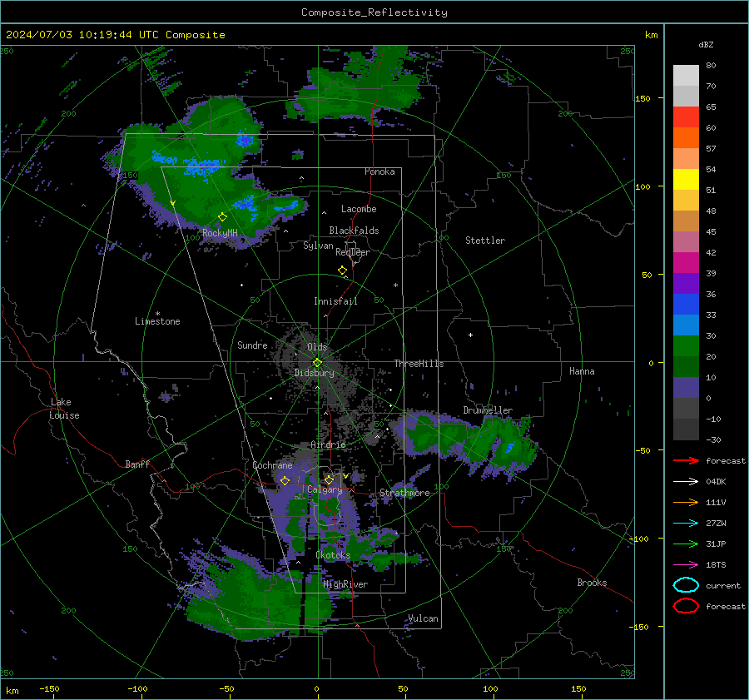Screen dimensions: 749x700
Task: Click the Drumheller map label
Action: pos(488,410)
